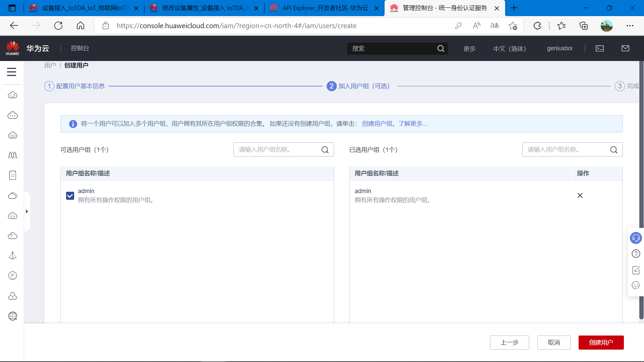Click the password key icon in address bar
Image resolution: width=644 pixels, height=362 pixels.
coord(458,26)
